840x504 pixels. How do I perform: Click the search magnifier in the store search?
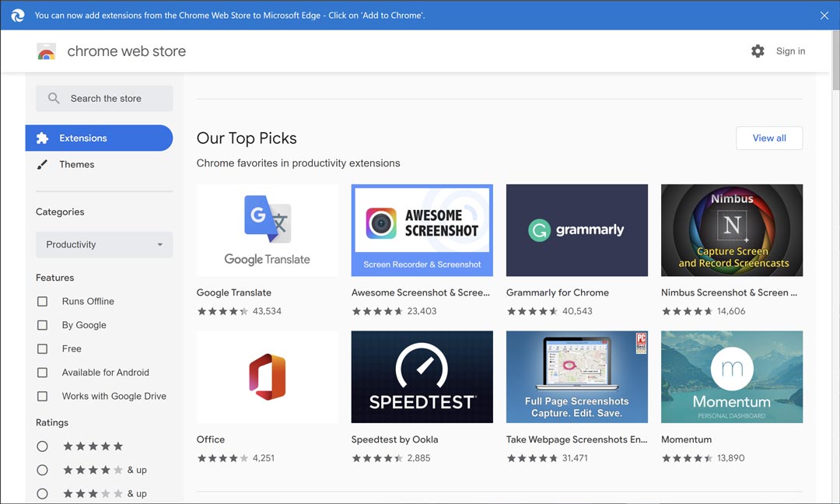(53, 98)
